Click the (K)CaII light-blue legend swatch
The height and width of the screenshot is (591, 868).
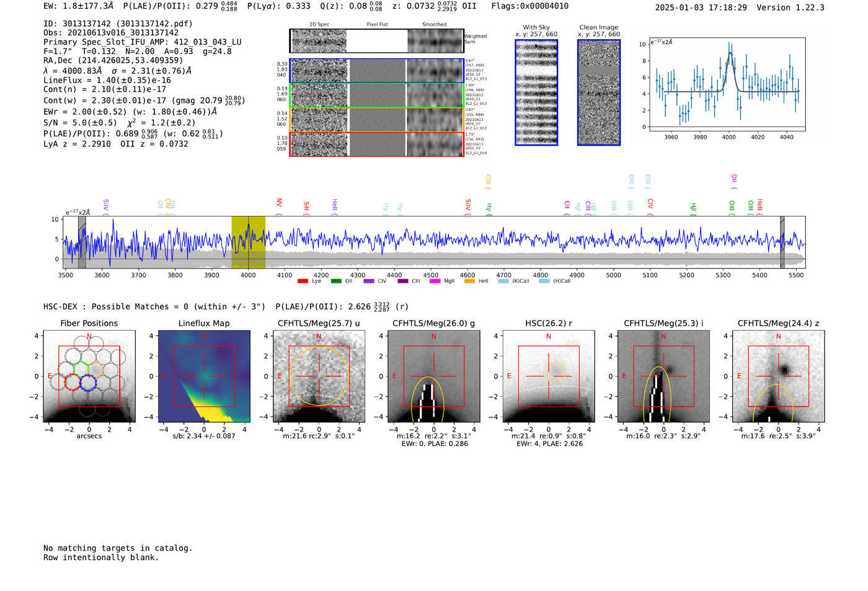point(503,281)
